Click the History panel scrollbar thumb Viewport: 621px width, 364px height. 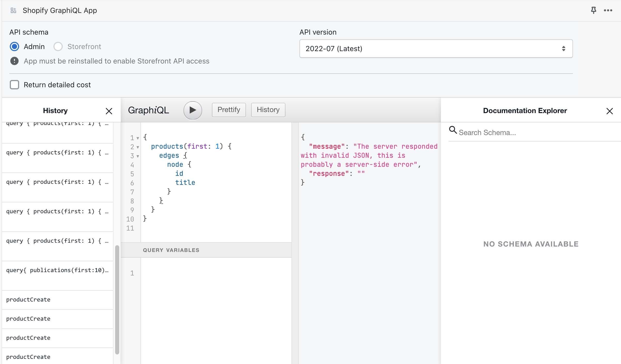(x=117, y=299)
